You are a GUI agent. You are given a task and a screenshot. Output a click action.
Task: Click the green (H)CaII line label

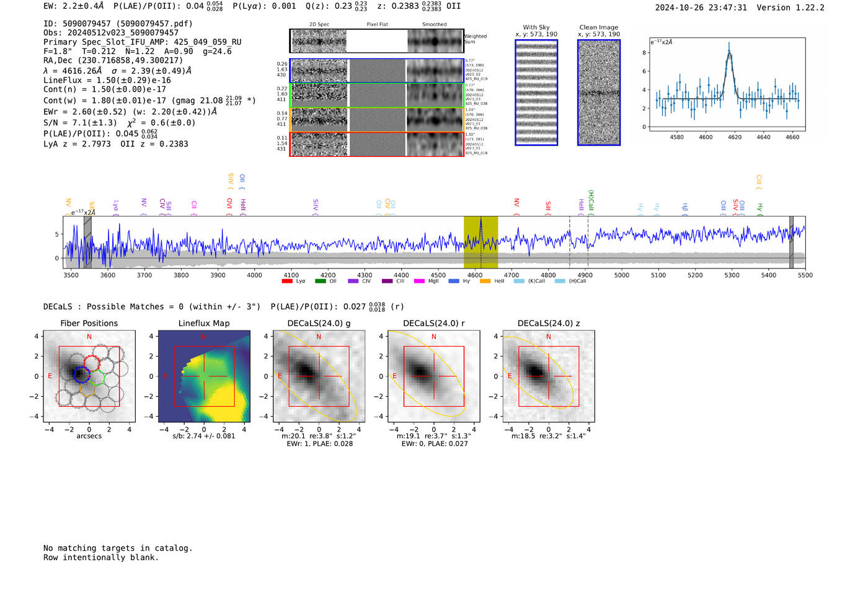point(591,202)
